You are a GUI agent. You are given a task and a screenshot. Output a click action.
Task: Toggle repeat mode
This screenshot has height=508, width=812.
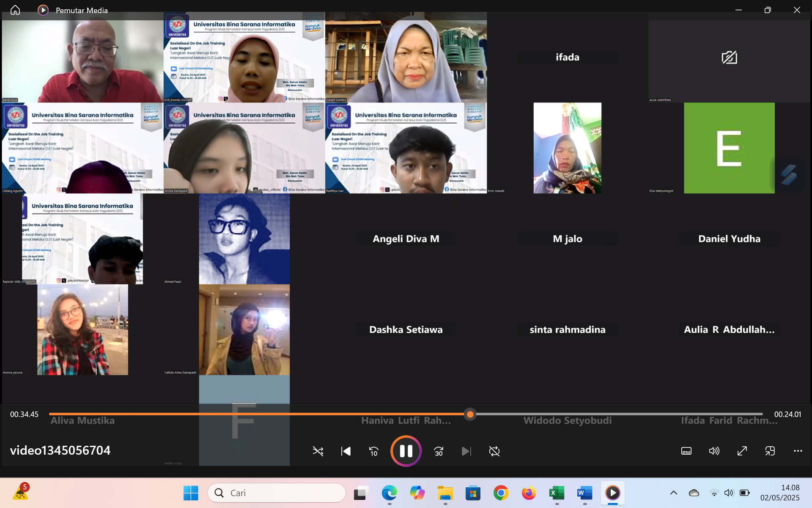[x=494, y=451]
